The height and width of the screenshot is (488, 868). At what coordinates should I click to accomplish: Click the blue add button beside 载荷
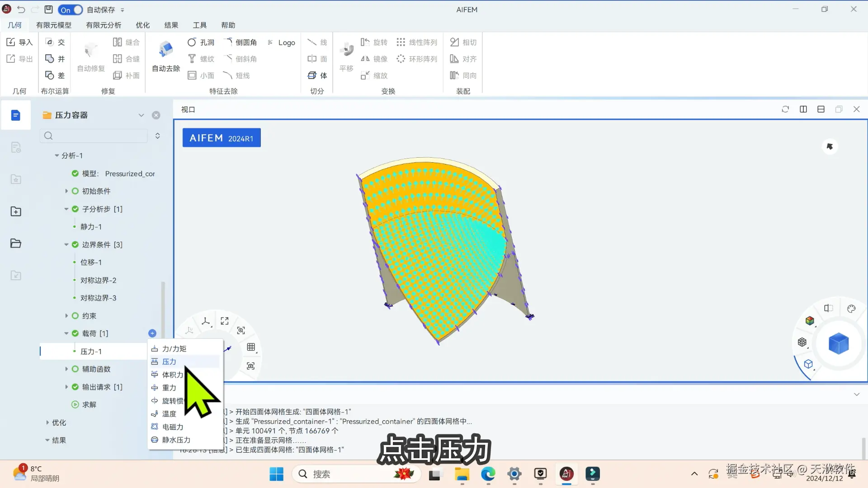pos(152,333)
